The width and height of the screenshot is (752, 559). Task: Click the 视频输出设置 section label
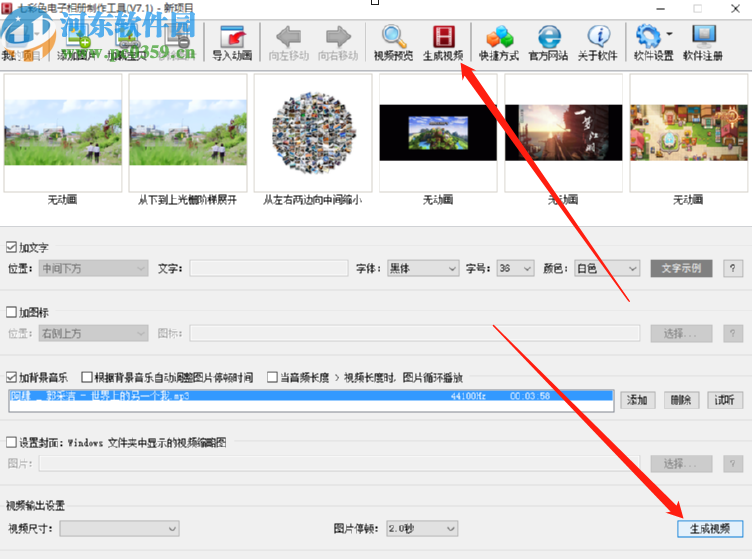35,505
